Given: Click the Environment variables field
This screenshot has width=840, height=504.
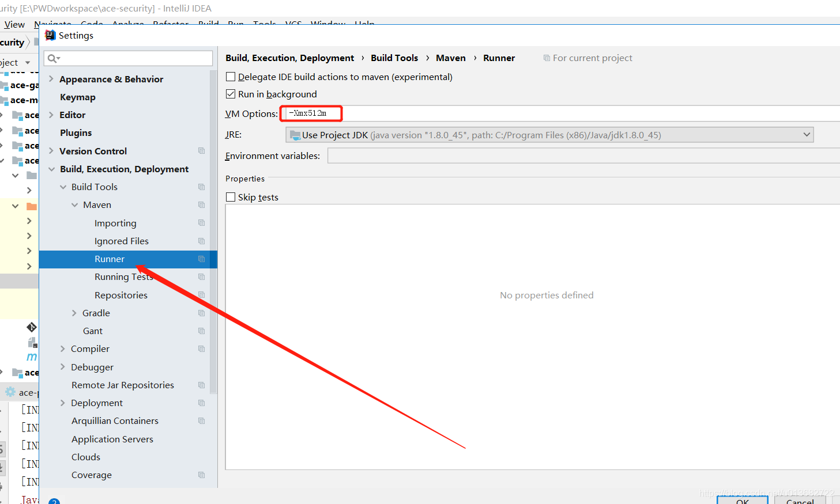Looking at the screenshot, I should pyautogui.click(x=583, y=156).
